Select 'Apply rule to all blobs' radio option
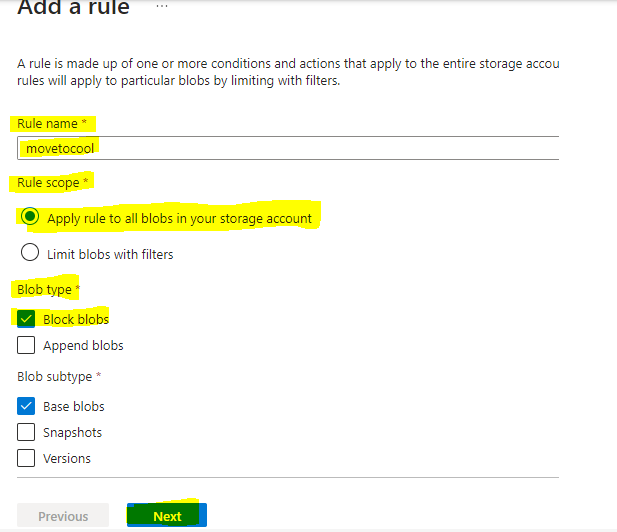Screen dimensions: 617x532 30,217
